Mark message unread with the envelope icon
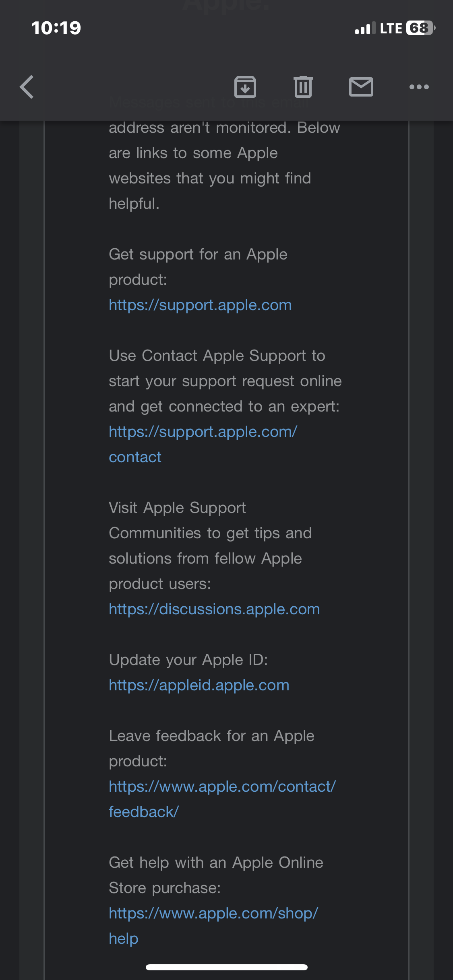Image resolution: width=453 pixels, height=980 pixels. pos(361,87)
